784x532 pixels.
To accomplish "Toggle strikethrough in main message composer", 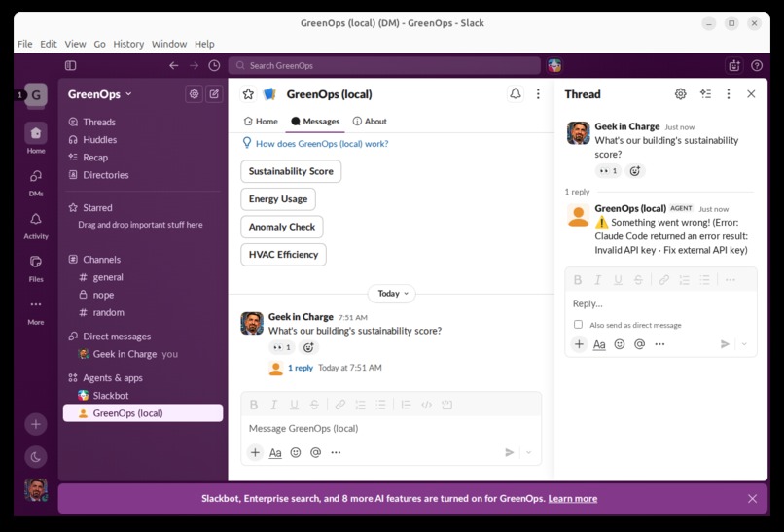I will (x=314, y=405).
